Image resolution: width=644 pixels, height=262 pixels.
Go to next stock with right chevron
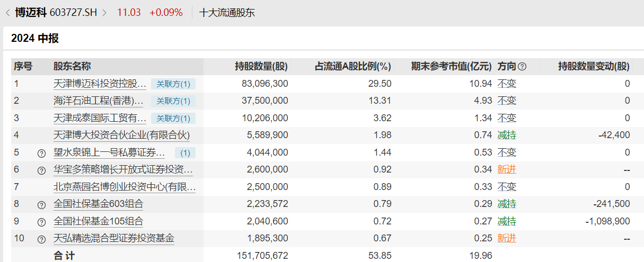coord(104,12)
